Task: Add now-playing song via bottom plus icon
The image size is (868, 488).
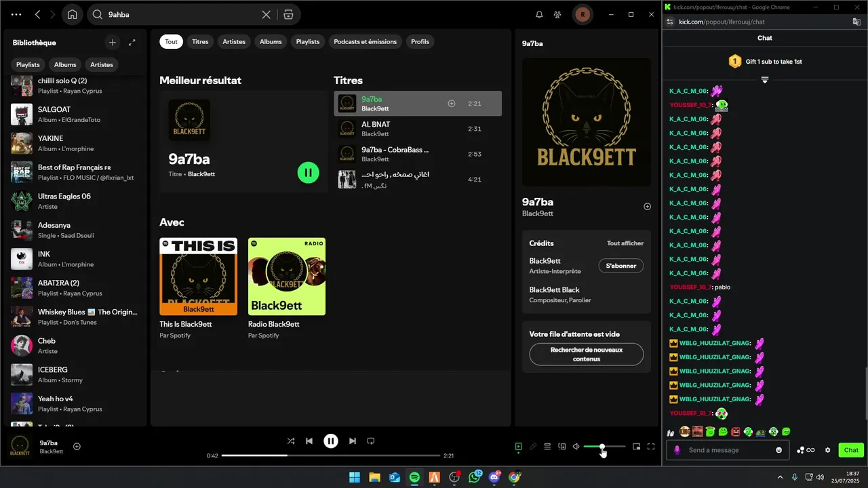Action: tap(77, 446)
